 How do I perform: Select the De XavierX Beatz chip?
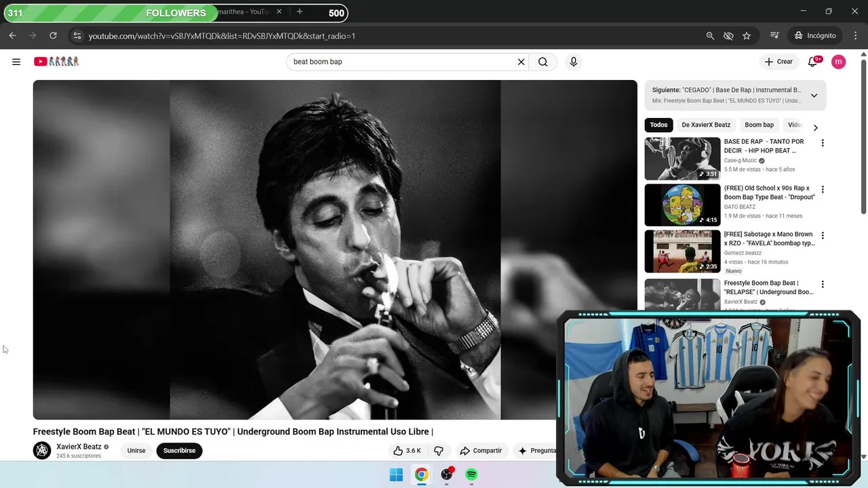(706, 125)
